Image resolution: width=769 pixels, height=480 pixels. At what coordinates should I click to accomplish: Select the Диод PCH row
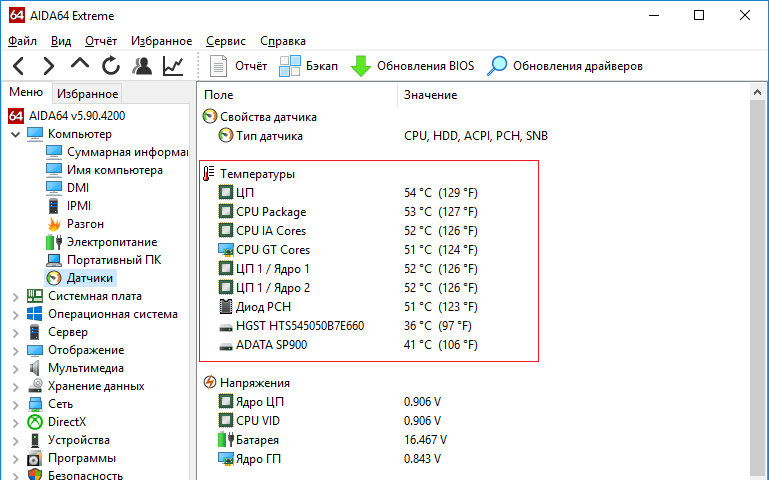click(x=348, y=307)
